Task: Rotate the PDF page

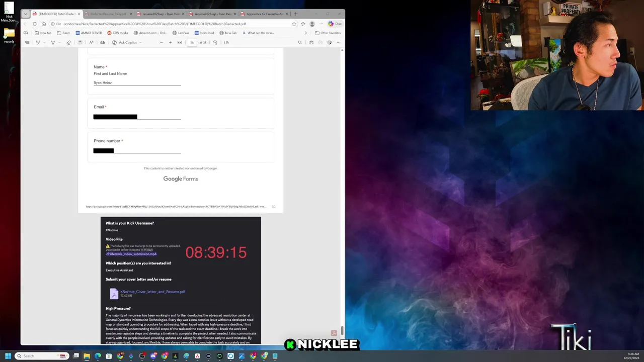Action: [215, 42]
